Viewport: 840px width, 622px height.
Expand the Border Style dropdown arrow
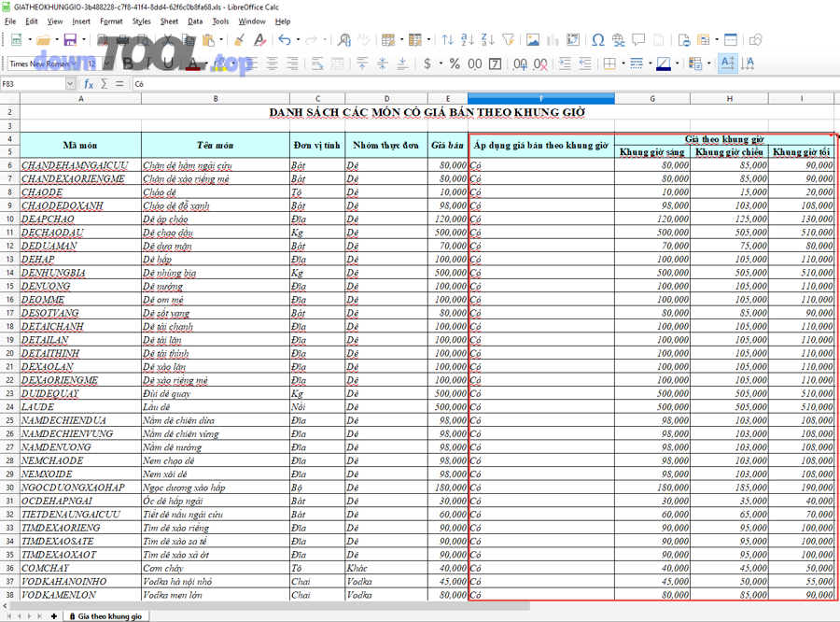click(650, 64)
